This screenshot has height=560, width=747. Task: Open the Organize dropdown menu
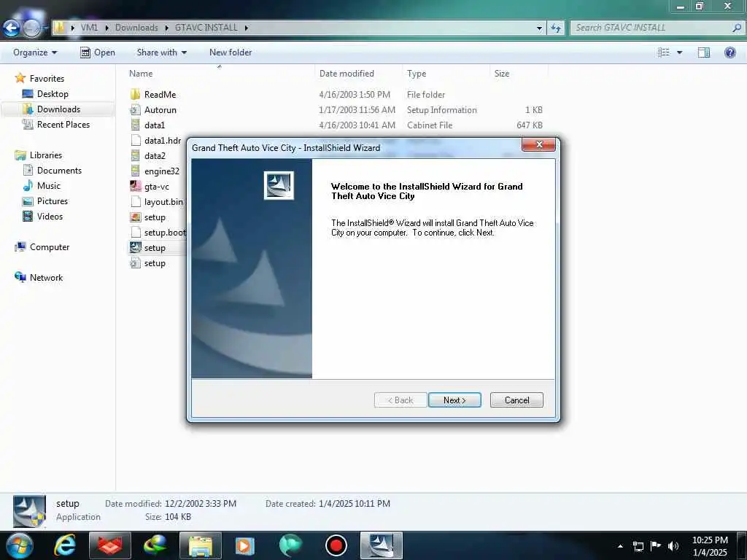click(35, 52)
